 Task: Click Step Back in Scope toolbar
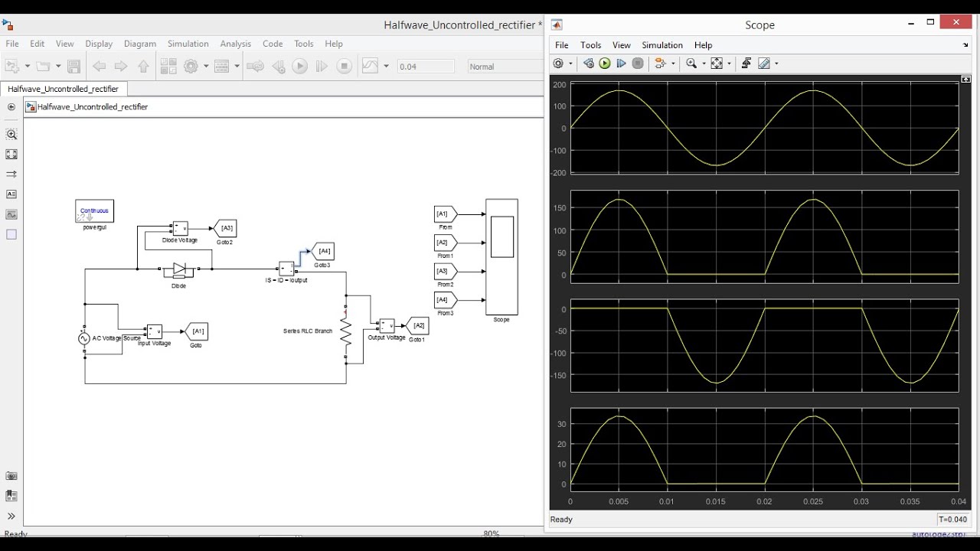(x=588, y=64)
